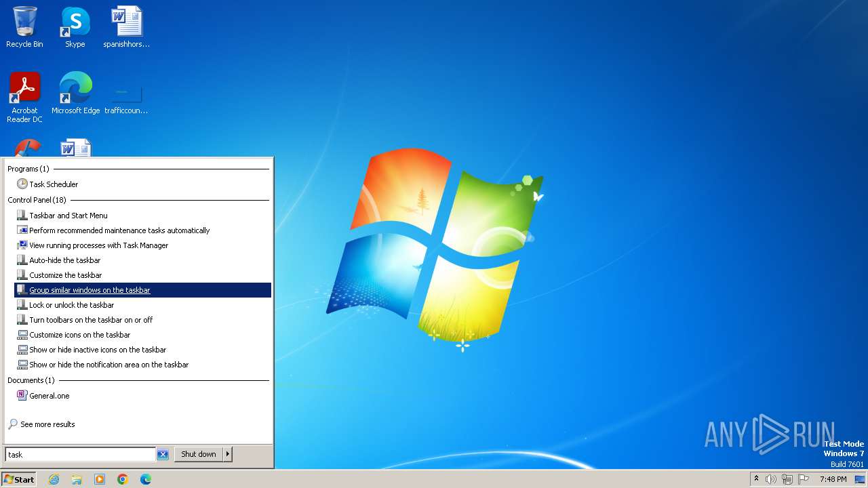Select the Microsoft Edge desktop shortcut

76,93
